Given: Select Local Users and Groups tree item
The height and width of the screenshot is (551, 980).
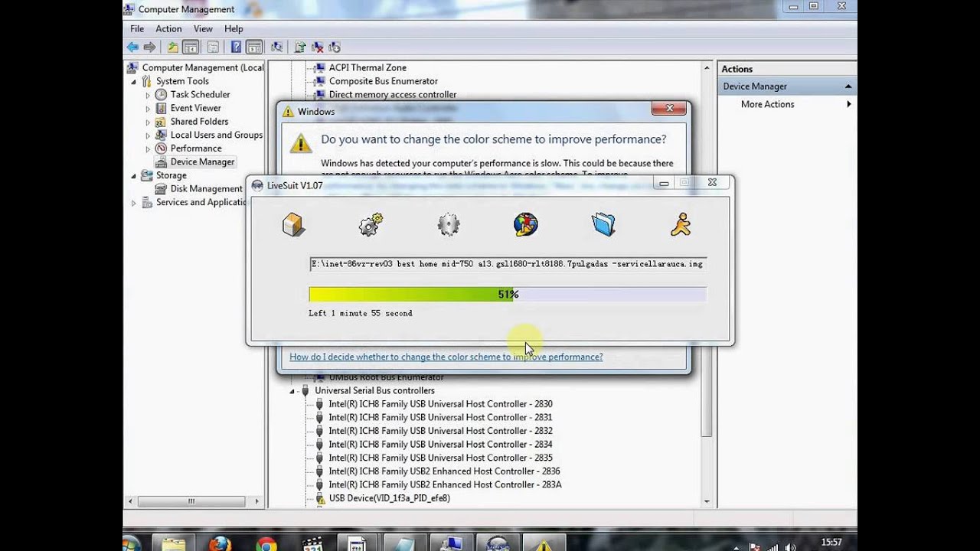Looking at the screenshot, I should pos(216,135).
